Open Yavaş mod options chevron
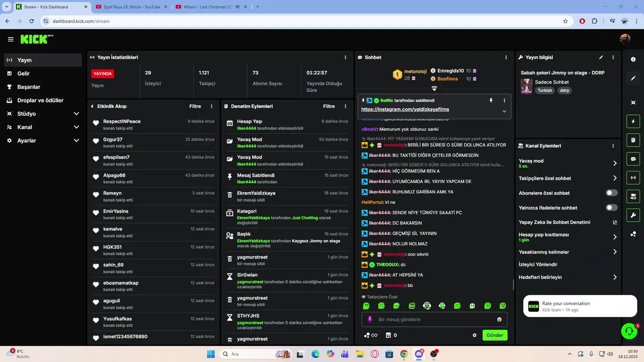 (615, 163)
